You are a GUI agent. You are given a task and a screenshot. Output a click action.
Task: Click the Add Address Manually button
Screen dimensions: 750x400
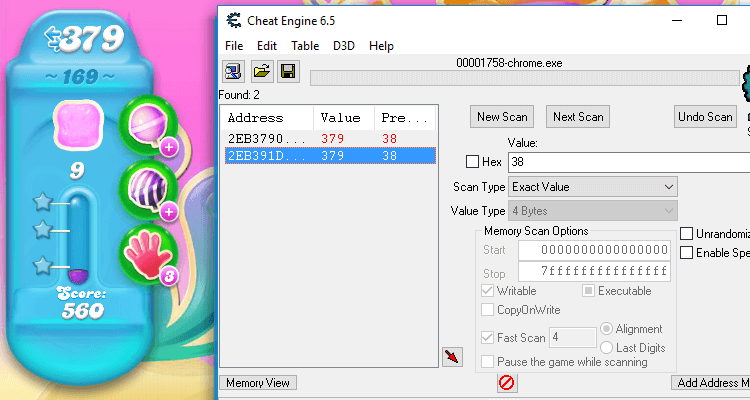coord(711,383)
